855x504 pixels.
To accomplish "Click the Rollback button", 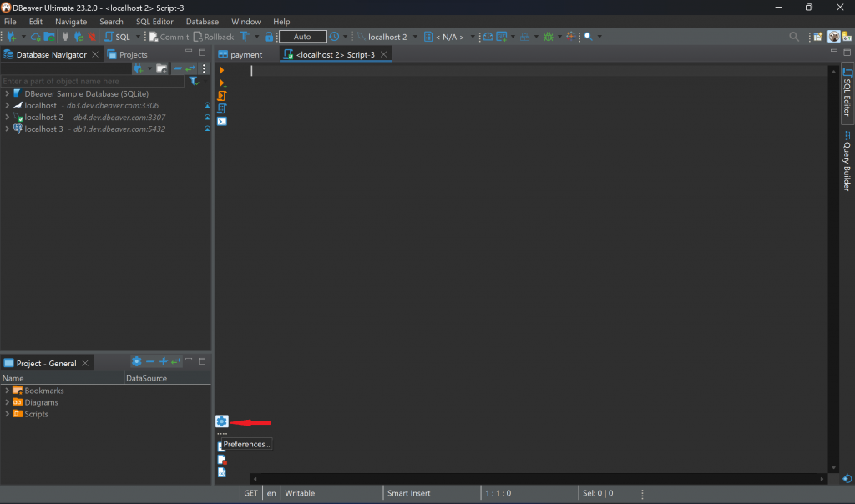I will [x=214, y=37].
